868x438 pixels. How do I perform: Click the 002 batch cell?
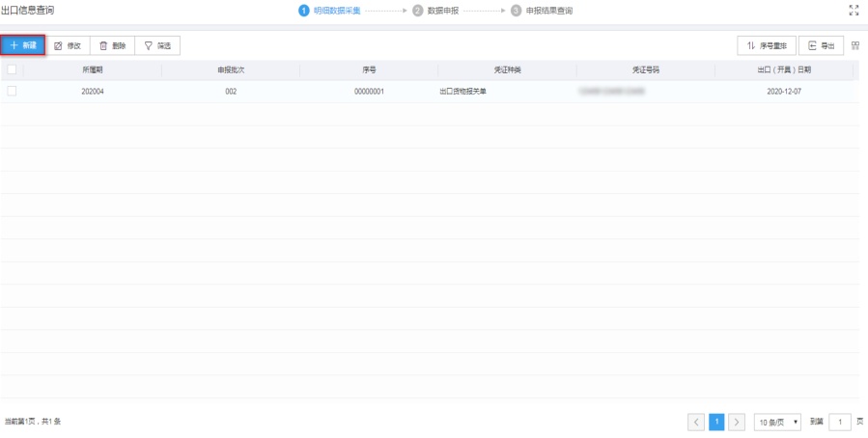pyautogui.click(x=231, y=92)
